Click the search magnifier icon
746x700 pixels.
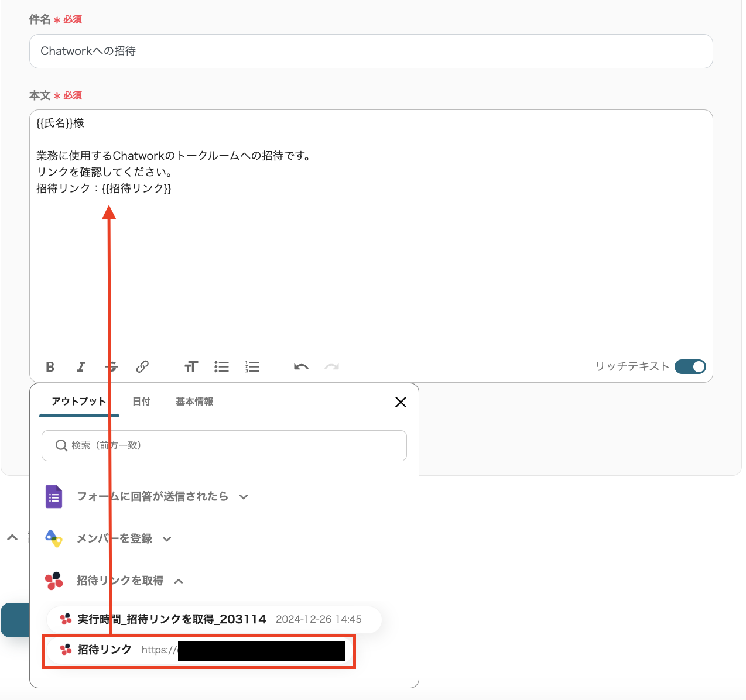click(x=61, y=445)
